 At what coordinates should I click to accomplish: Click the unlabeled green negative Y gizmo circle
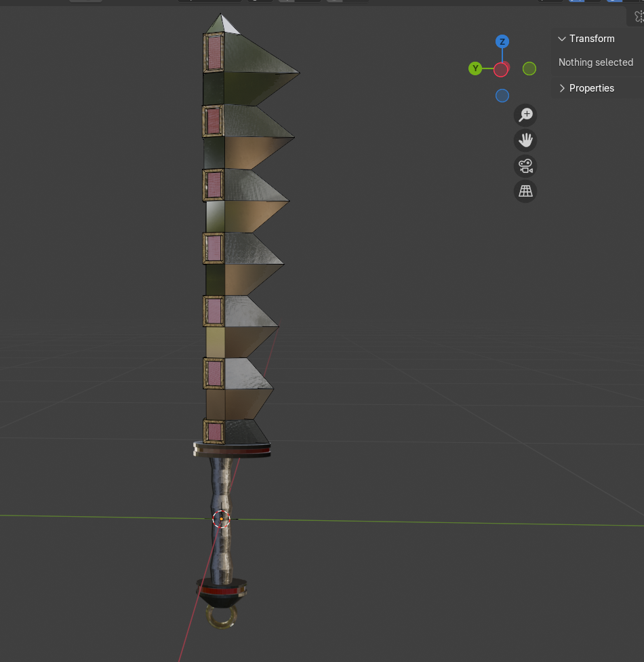(x=529, y=69)
